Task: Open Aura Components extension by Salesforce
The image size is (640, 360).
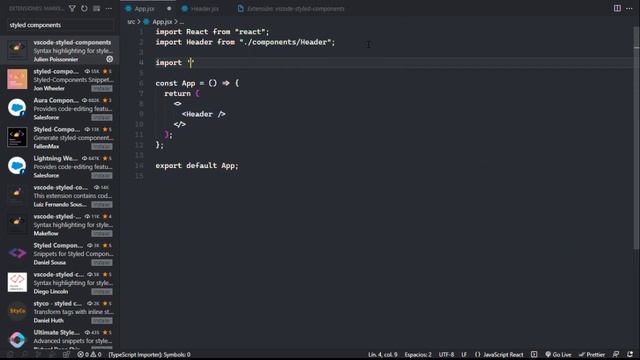Action: coord(60,108)
